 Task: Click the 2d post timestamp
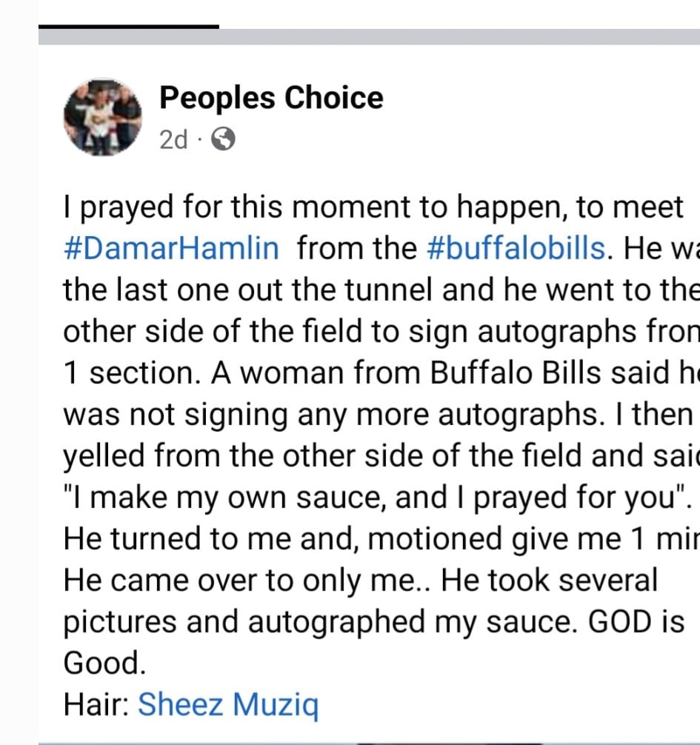click(173, 139)
